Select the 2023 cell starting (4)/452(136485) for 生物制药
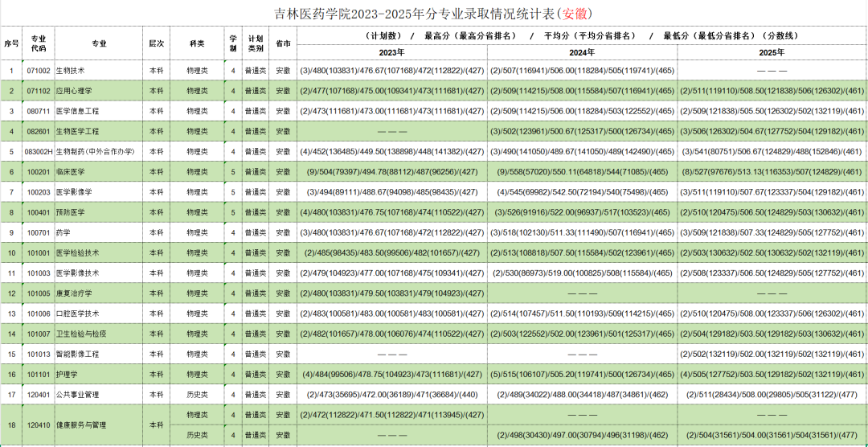Viewport: 868px width, 447px height. [392, 152]
